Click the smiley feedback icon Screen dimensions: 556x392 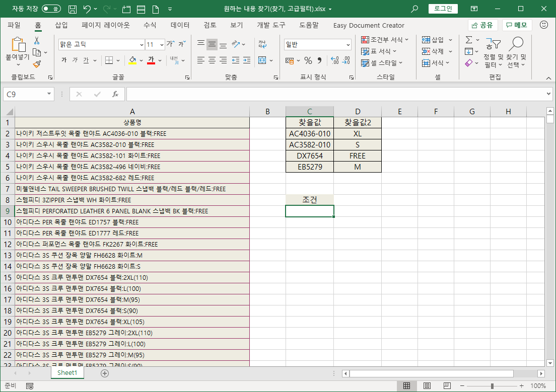pyautogui.click(x=543, y=25)
